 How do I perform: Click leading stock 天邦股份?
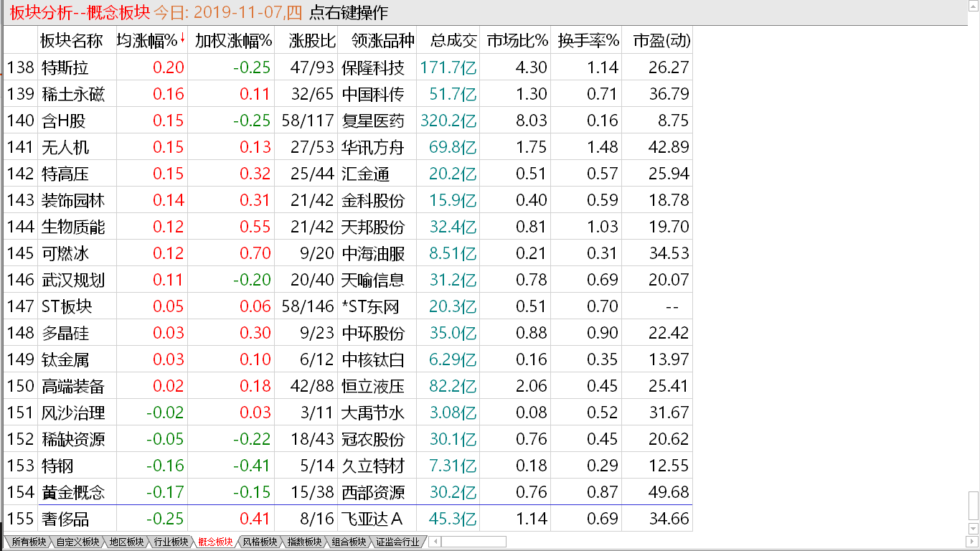tap(373, 227)
